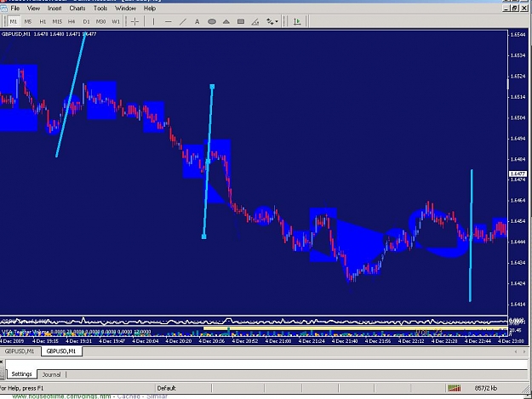
Task: Click the 4 Dec 20:36 time label
Action: point(214,341)
